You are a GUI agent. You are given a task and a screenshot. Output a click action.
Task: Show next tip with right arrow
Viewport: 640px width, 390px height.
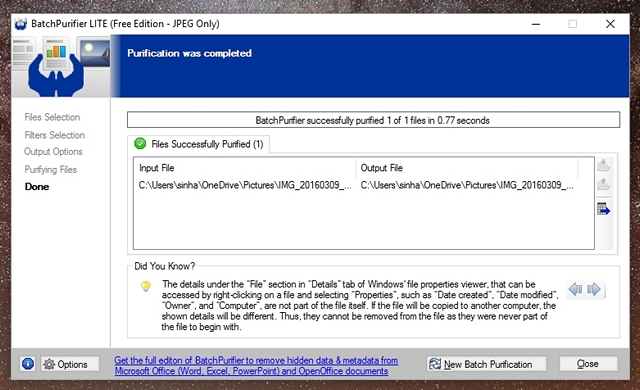pyautogui.click(x=594, y=289)
